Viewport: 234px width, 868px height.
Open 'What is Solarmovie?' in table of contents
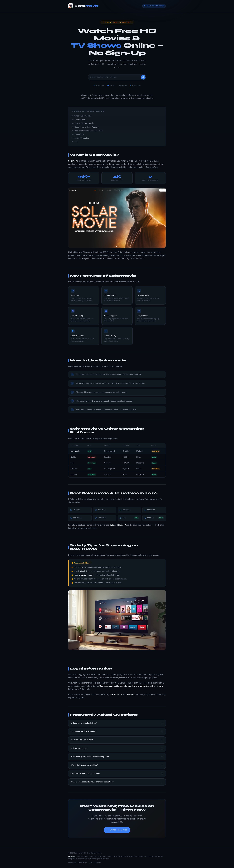83,116
